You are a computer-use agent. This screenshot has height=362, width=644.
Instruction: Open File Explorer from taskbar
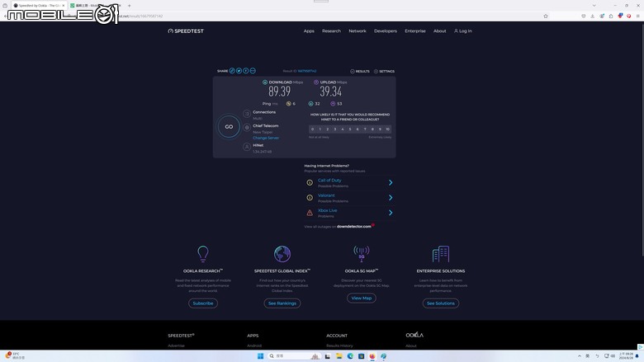tap(339, 356)
